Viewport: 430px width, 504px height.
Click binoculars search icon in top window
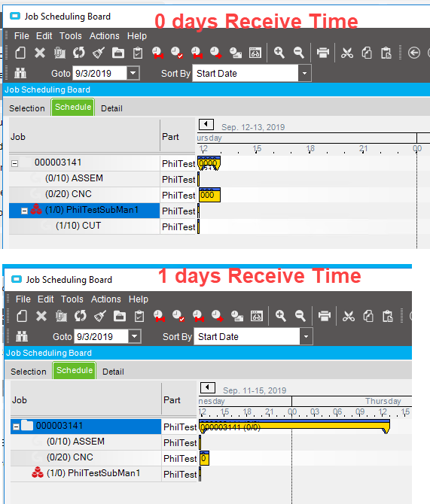(x=20, y=73)
